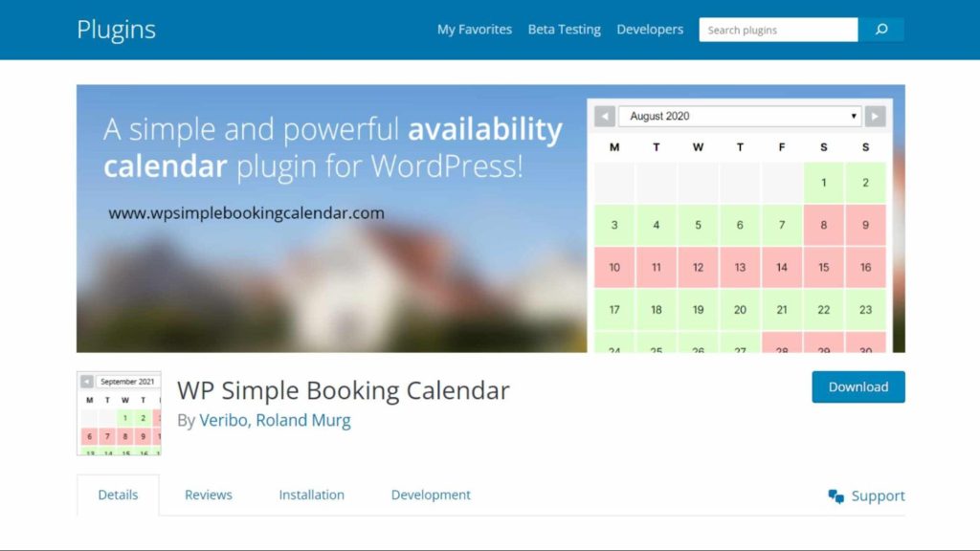
Task: Open author Roland Murg's profile
Action: click(303, 421)
